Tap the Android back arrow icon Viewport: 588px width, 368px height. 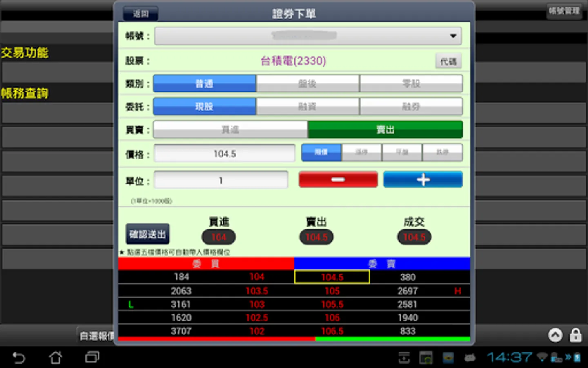(x=19, y=358)
